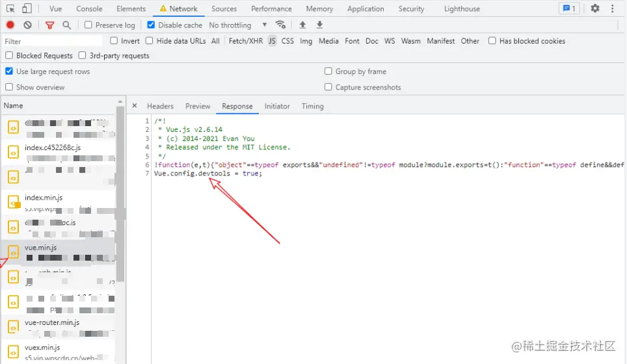Enable the Show overview checkbox

pos(9,86)
